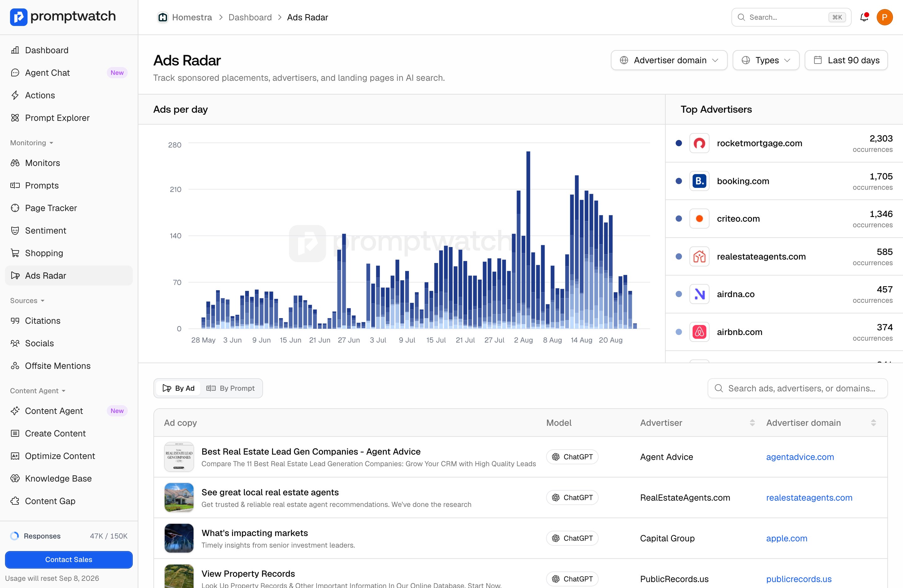Click airdna.co color dot
903x588 pixels.
pyautogui.click(x=679, y=294)
